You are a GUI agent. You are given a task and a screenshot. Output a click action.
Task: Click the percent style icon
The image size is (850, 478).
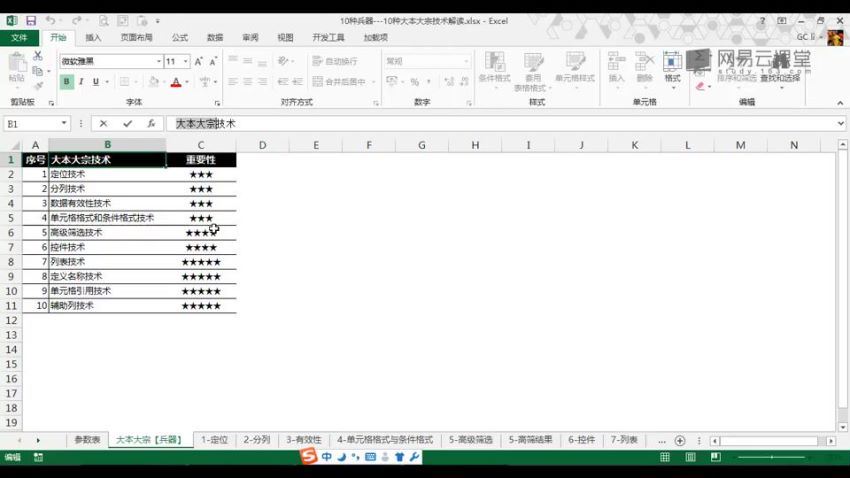tap(415, 82)
